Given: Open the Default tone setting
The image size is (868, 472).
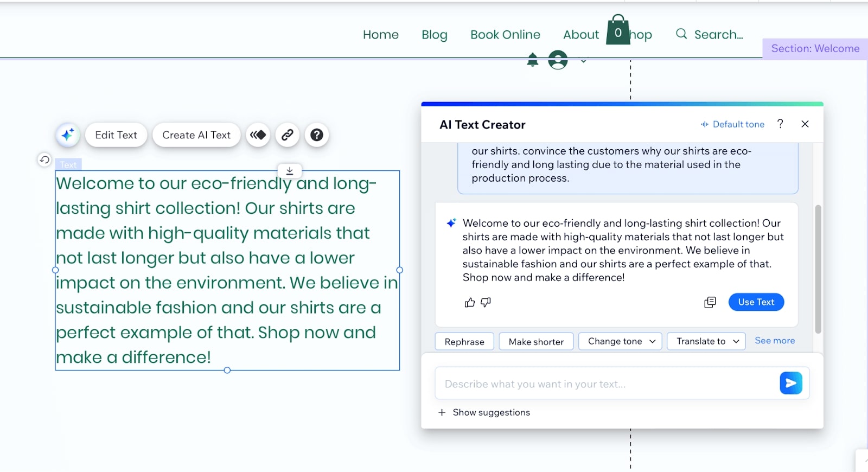Looking at the screenshot, I should 732,124.
